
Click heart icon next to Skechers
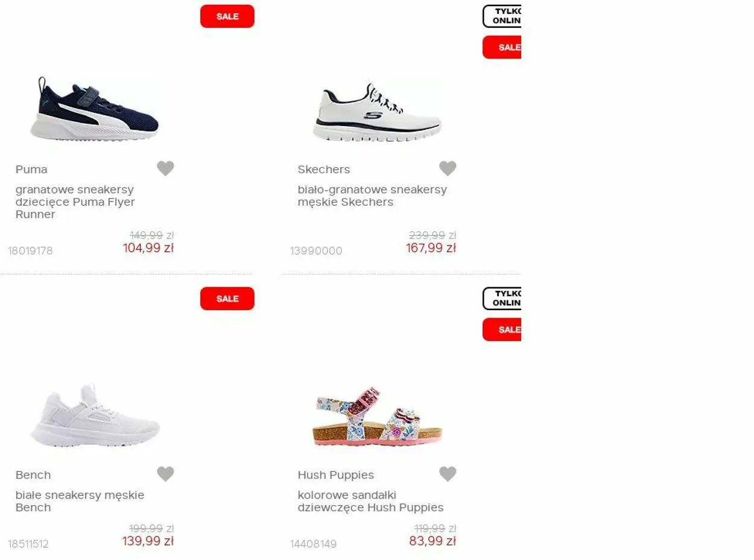[448, 168]
